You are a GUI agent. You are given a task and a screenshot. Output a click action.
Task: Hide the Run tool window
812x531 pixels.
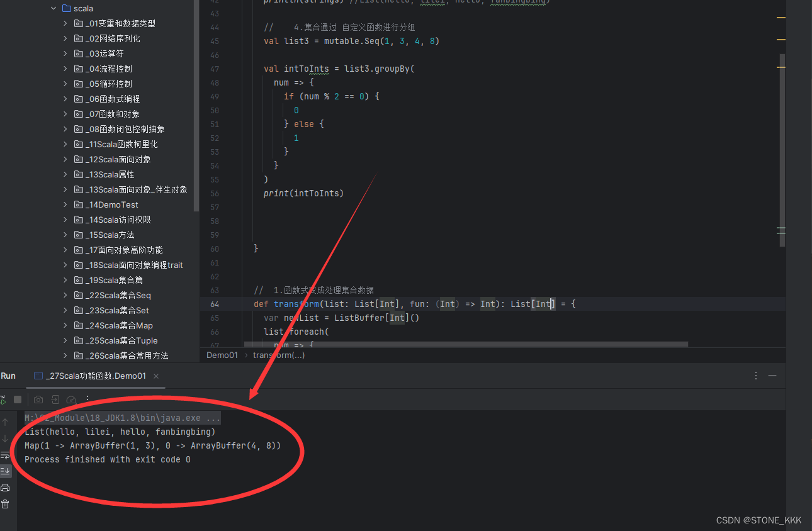tap(772, 376)
